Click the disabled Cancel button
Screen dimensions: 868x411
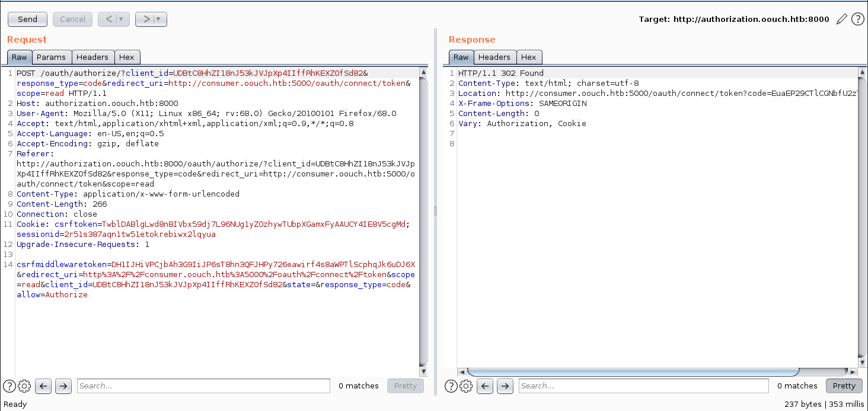click(73, 19)
